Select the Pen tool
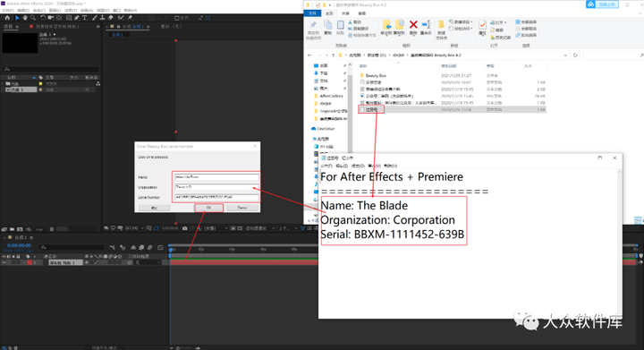The width and height of the screenshot is (644, 350). pyautogui.click(x=76, y=18)
